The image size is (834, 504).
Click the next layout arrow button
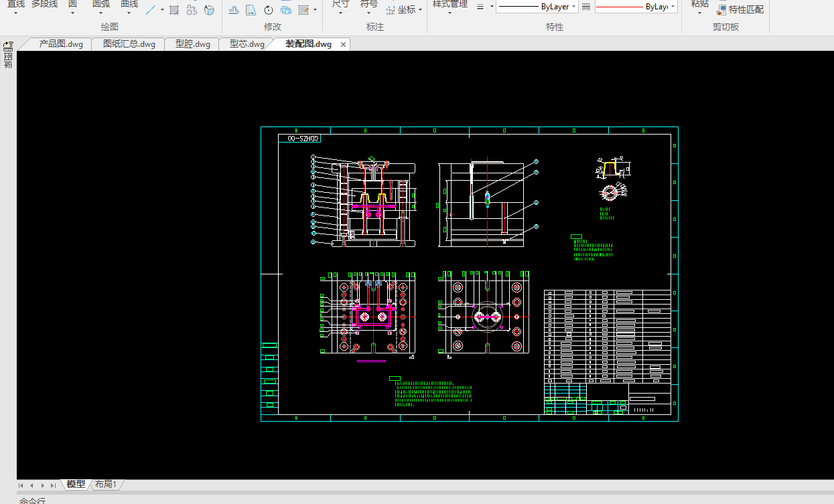pyautogui.click(x=42, y=485)
